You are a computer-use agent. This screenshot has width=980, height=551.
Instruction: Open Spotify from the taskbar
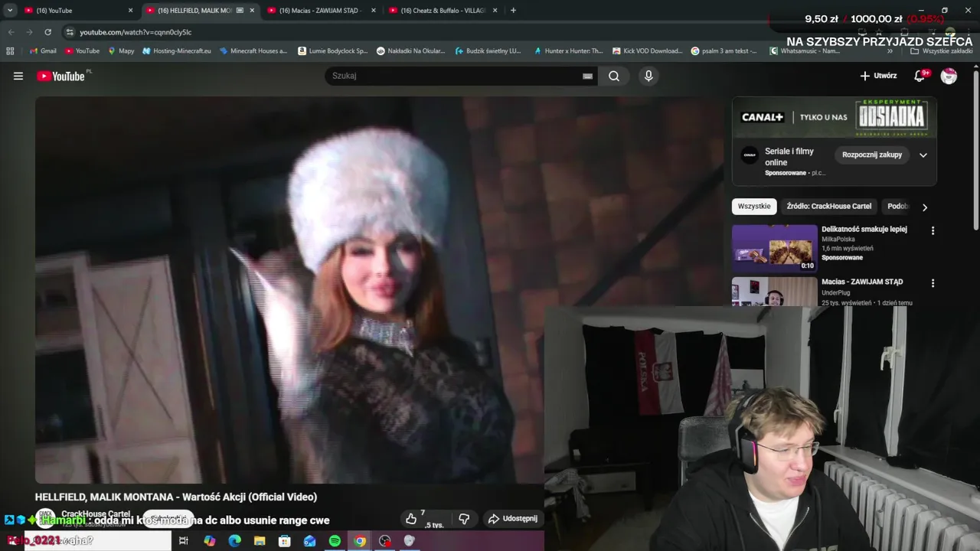pos(335,541)
